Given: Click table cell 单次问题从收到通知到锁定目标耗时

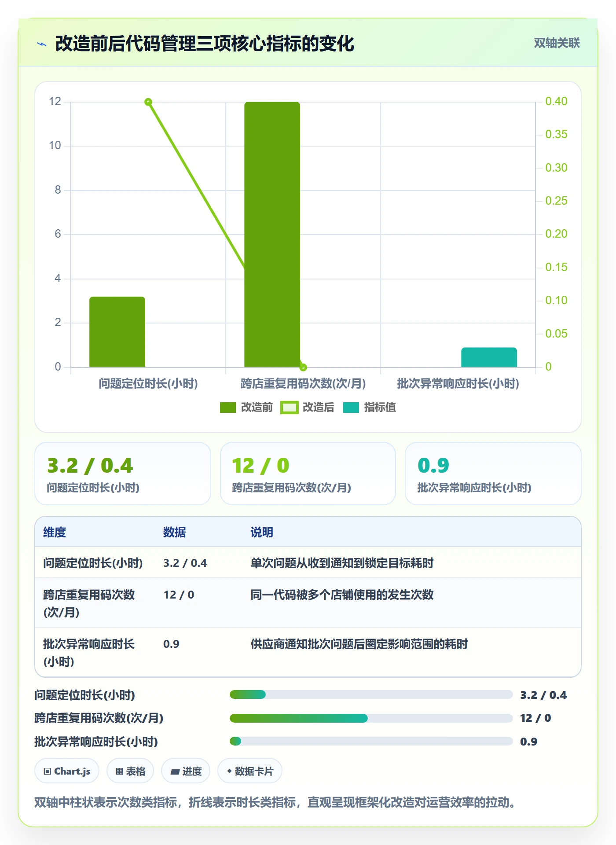Looking at the screenshot, I should tap(342, 563).
